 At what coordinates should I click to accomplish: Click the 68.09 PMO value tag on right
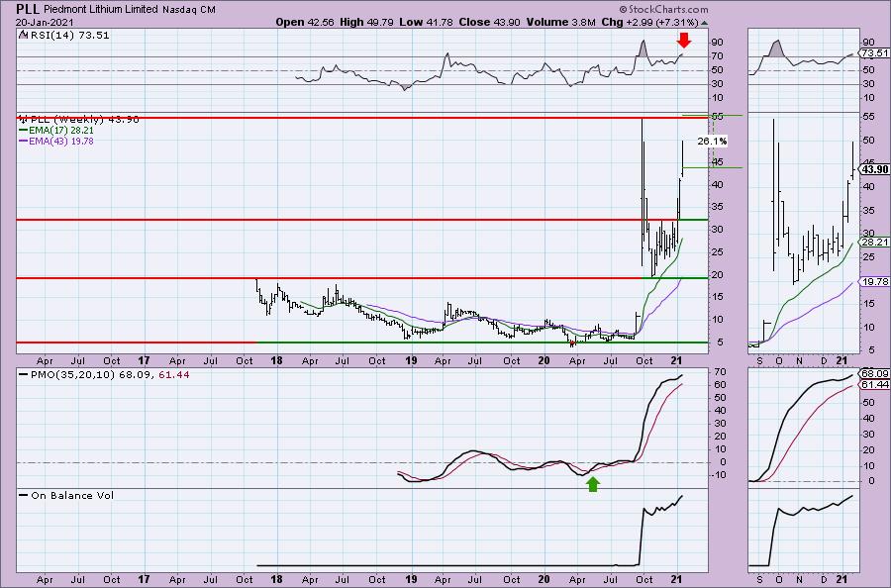(875, 374)
